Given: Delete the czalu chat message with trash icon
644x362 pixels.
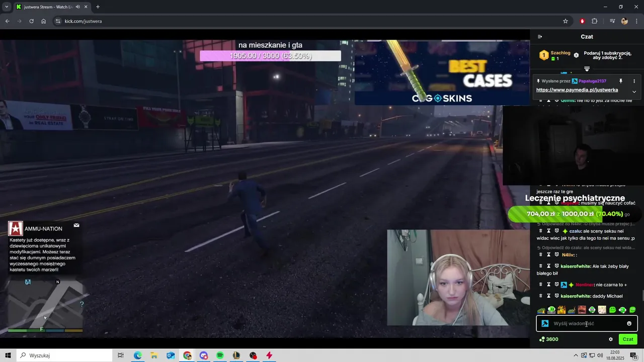Looking at the screenshot, I should tap(541, 231).
